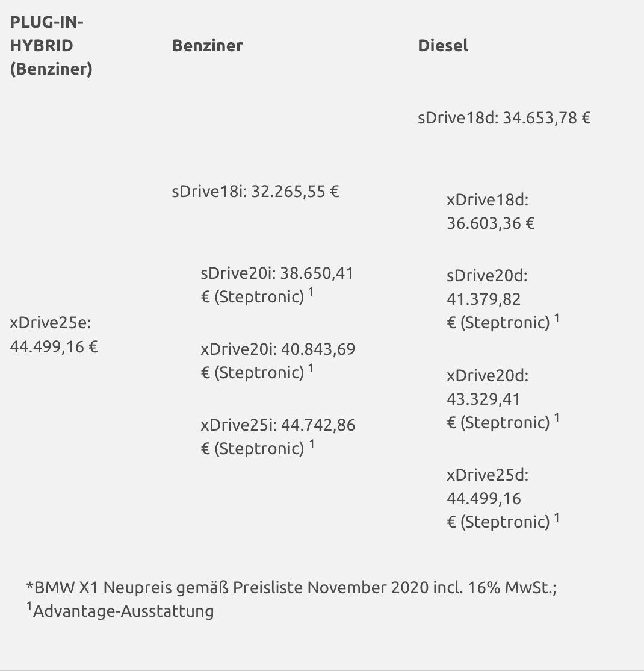Image resolution: width=644 pixels, height=671 pixels.
Task: Select the xDrive18d 36.603,36 € entry
Action: [490, 212]
